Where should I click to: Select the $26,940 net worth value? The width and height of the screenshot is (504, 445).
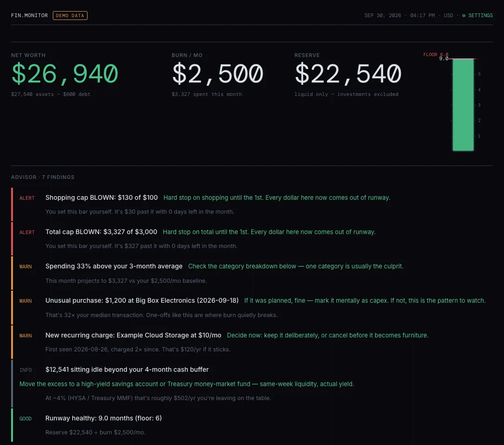point(65,74)
